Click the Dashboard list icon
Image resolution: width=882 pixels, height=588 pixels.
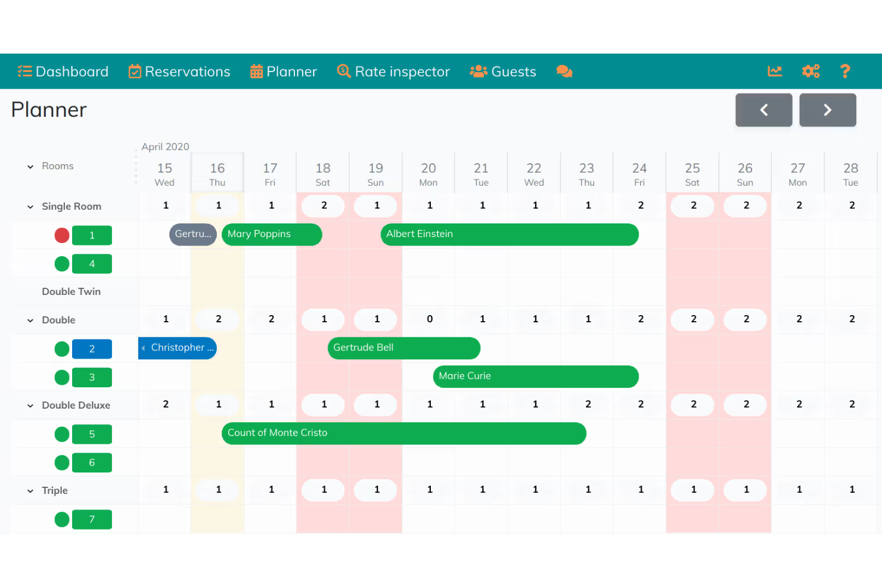(x=24, y=71)
